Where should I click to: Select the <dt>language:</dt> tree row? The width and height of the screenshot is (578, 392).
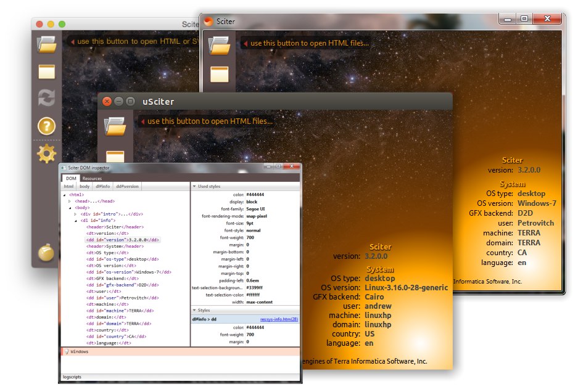(x=109, y=343)
